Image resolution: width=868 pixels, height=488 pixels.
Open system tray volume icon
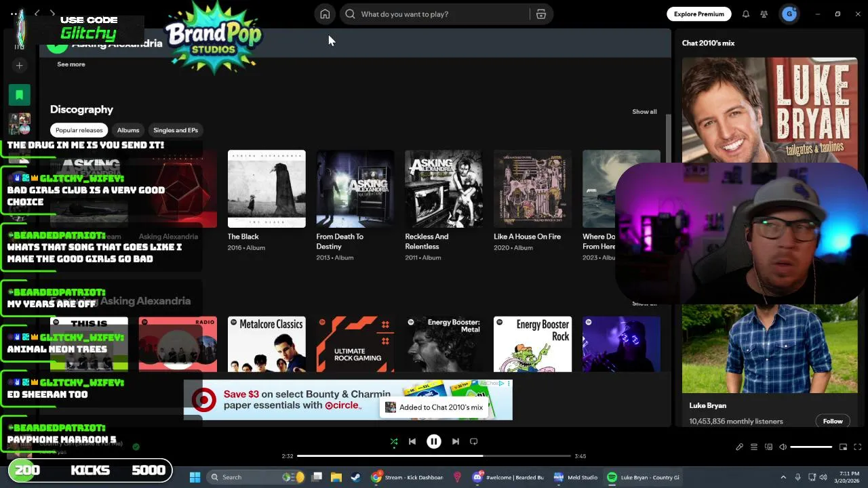[x=825, y=477]
